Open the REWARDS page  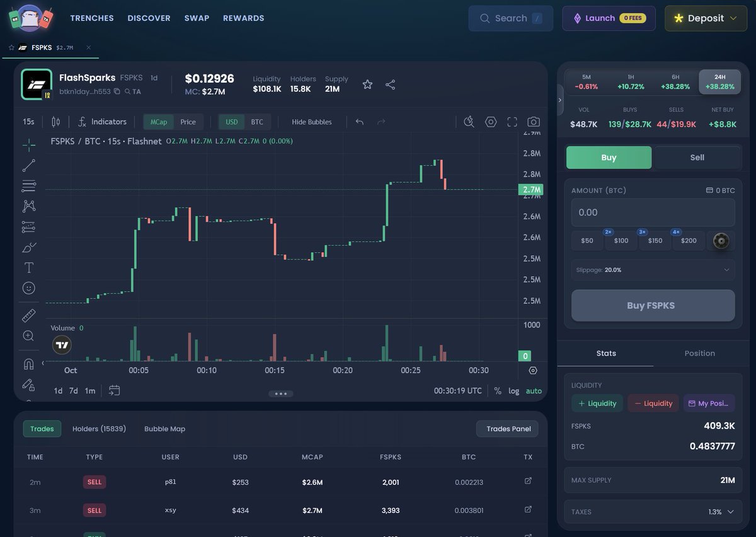click(x=244, y=18)
